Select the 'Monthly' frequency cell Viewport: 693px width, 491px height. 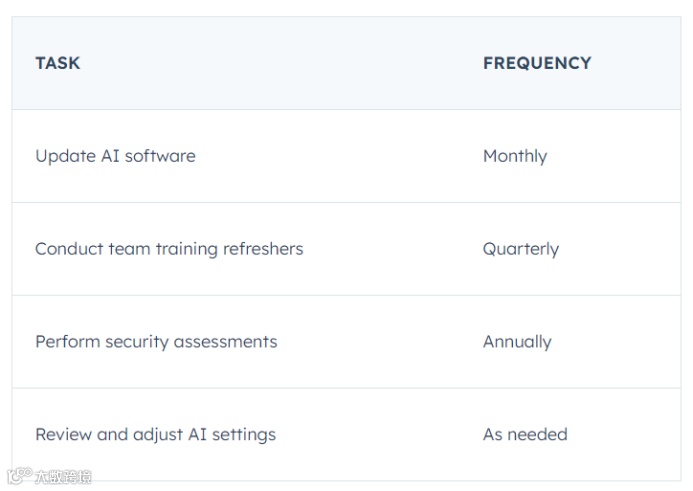[x=515, y=156]
